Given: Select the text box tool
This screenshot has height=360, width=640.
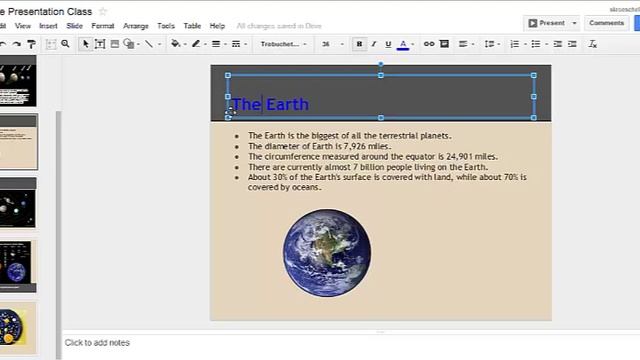Looking at the screenshot, I should coord(100,44).
